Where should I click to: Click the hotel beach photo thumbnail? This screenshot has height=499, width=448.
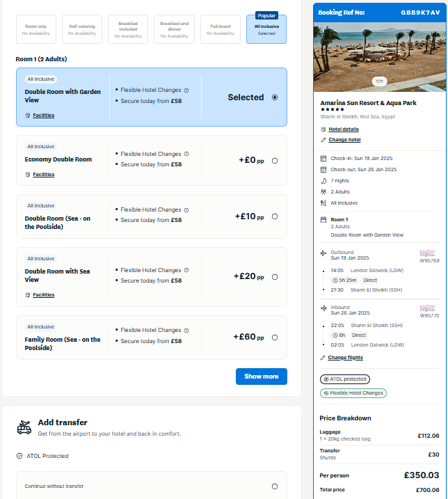coord(380,57)
